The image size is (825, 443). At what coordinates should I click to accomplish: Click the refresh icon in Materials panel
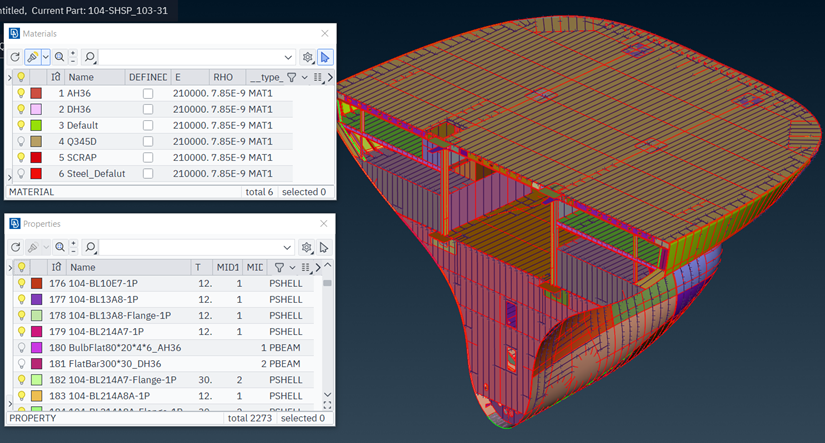[x=13, y=57]
